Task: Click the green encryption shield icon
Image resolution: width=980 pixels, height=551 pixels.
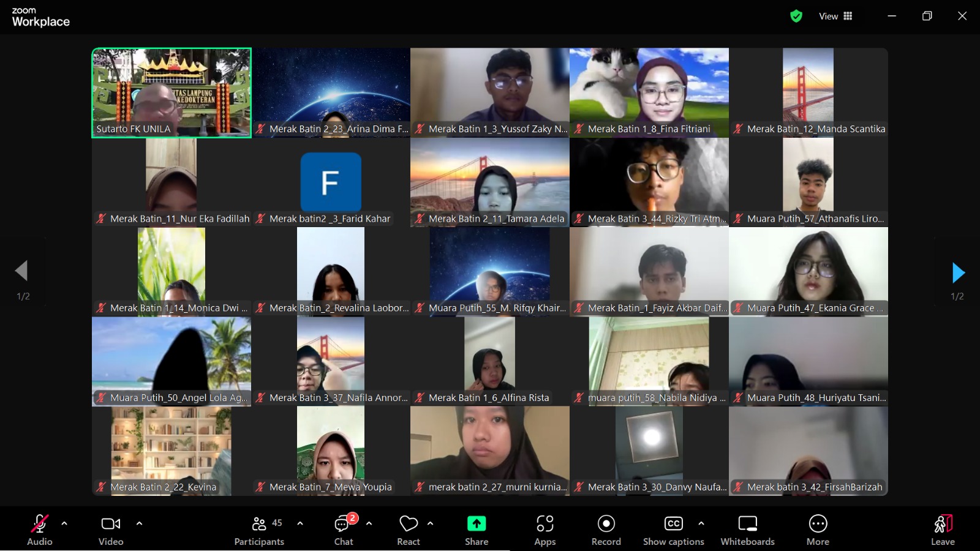Action: pos(796,17)
